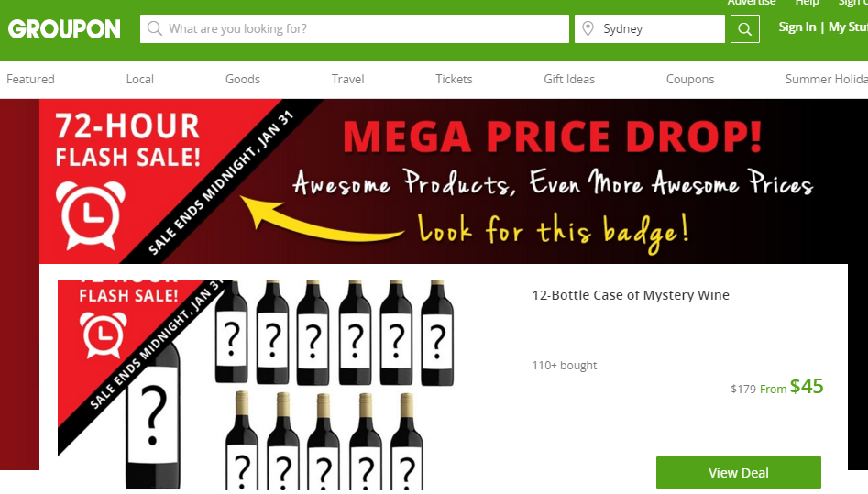Open the 12-Bottle Case of Mystery Wine title
This screenshot has width=868, height=494.
(631, 295)
